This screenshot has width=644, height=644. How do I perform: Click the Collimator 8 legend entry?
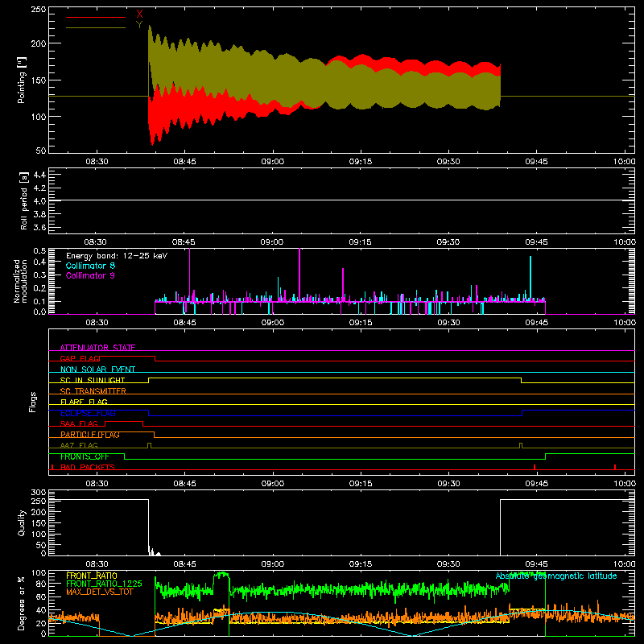tap(90, 266)
